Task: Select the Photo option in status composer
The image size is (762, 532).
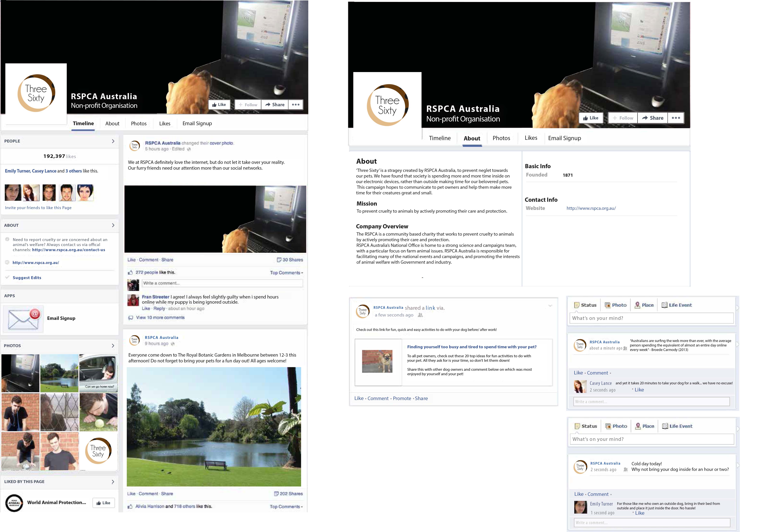Action: coord(616,305)
